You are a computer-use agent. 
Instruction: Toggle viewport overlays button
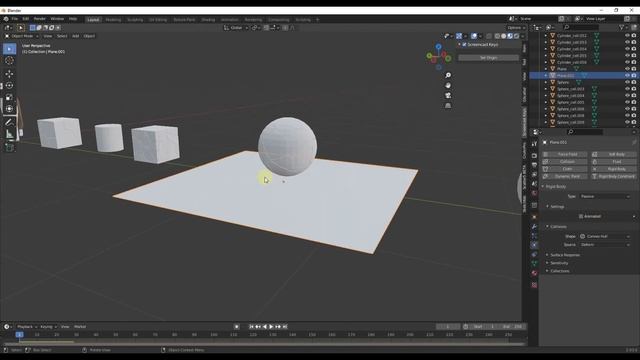coord(473,36)
